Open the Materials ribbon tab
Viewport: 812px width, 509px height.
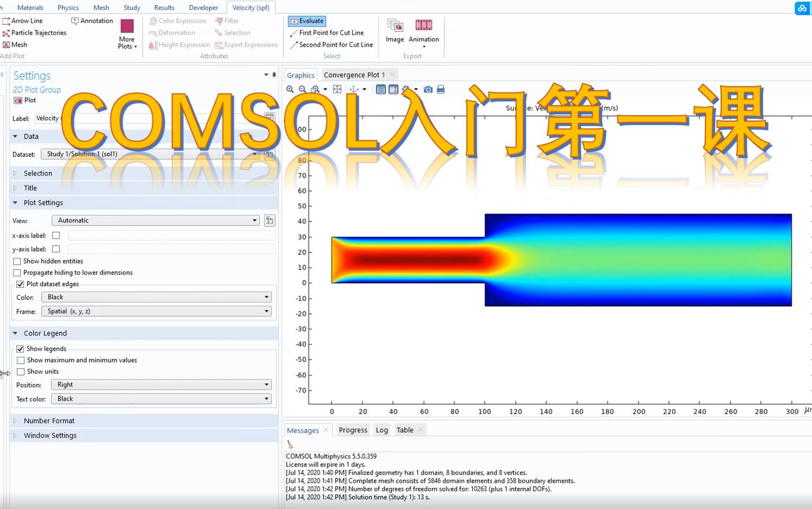click(x=30, y=8)
